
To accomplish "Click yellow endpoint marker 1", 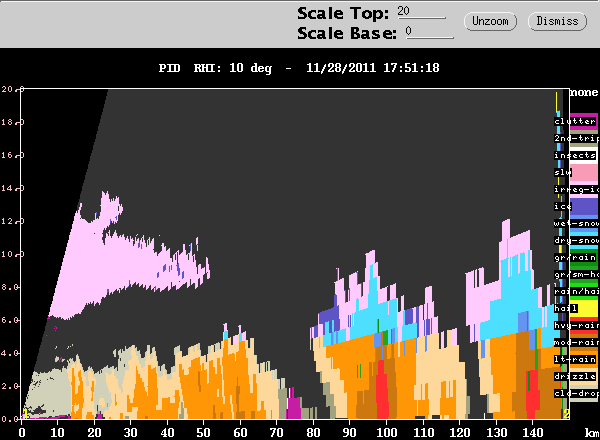I will point(25,414).
